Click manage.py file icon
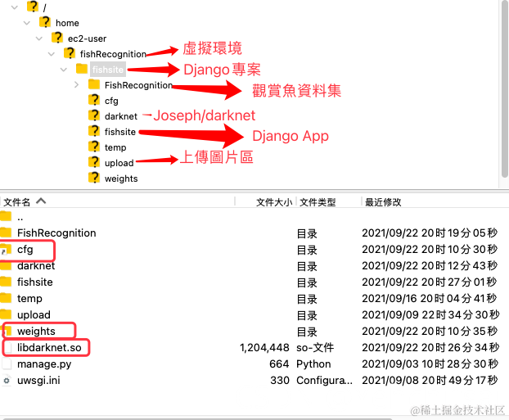 point(7,364)
